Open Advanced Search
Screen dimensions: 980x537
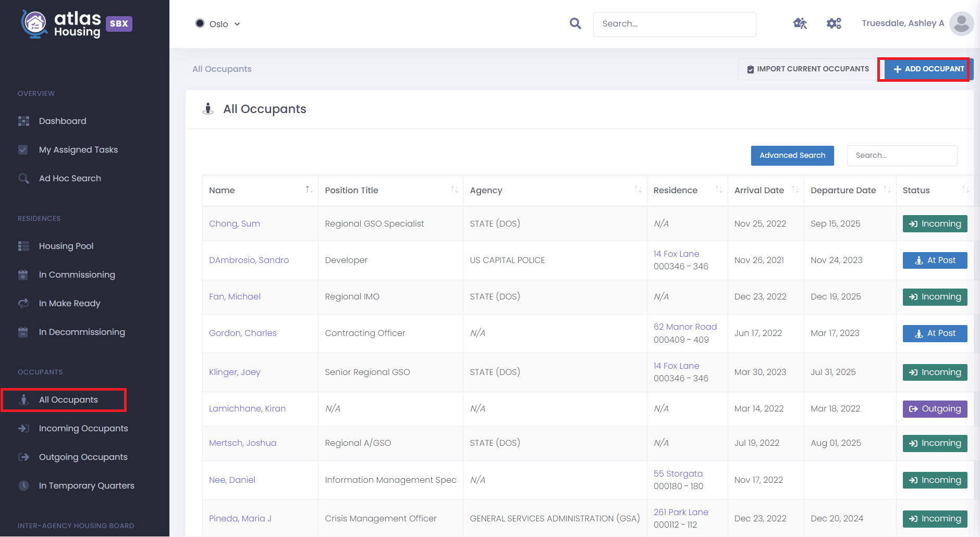792,155
